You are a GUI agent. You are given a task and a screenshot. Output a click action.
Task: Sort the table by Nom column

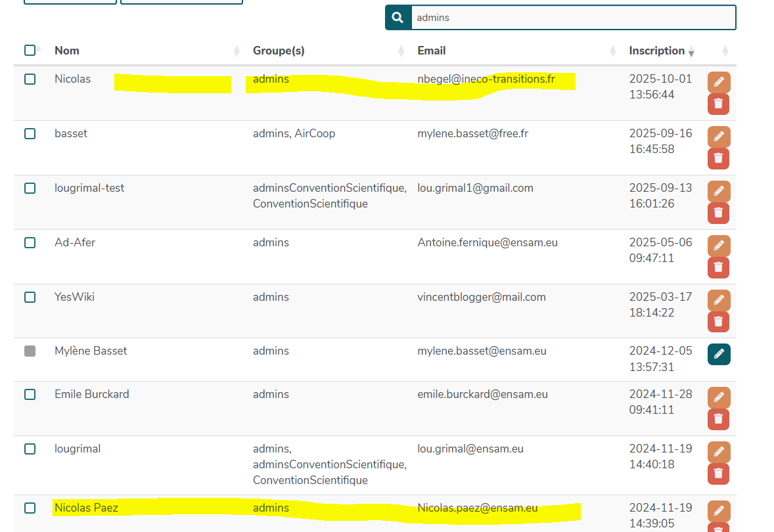pos(67,51)
